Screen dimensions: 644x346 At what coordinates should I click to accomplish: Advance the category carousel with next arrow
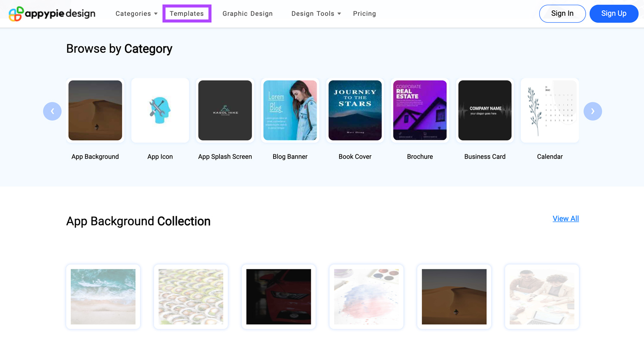coord(592,111)
